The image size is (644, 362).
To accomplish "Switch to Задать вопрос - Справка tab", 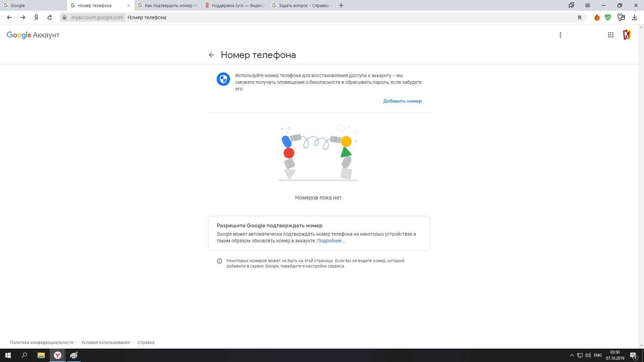I will click(302, 5).
